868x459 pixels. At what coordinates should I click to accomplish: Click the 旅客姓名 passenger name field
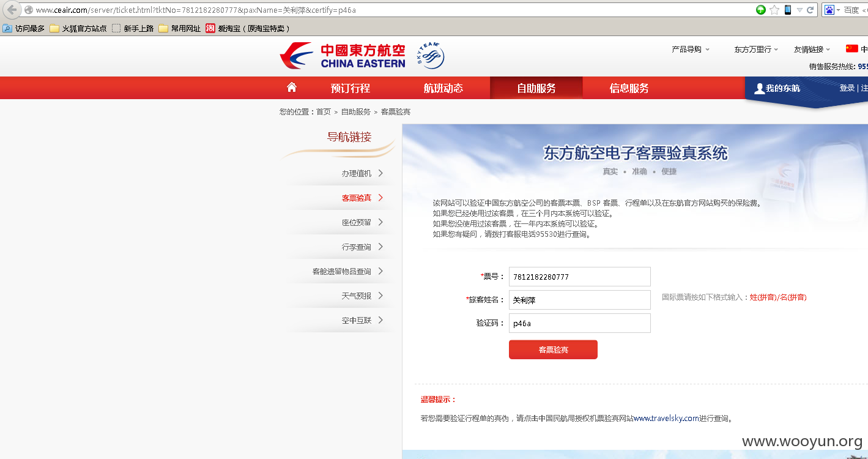coord(580,300)
